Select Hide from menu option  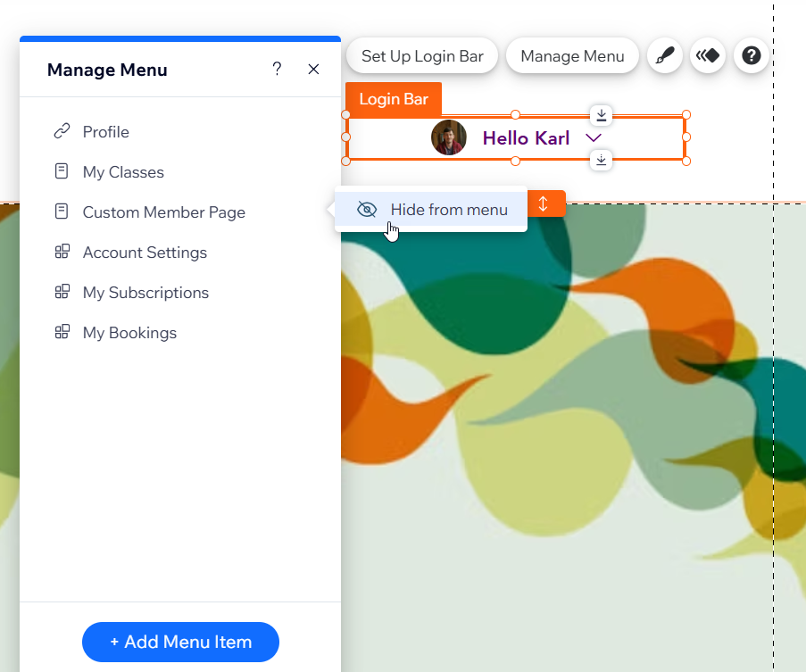[448, 210]
